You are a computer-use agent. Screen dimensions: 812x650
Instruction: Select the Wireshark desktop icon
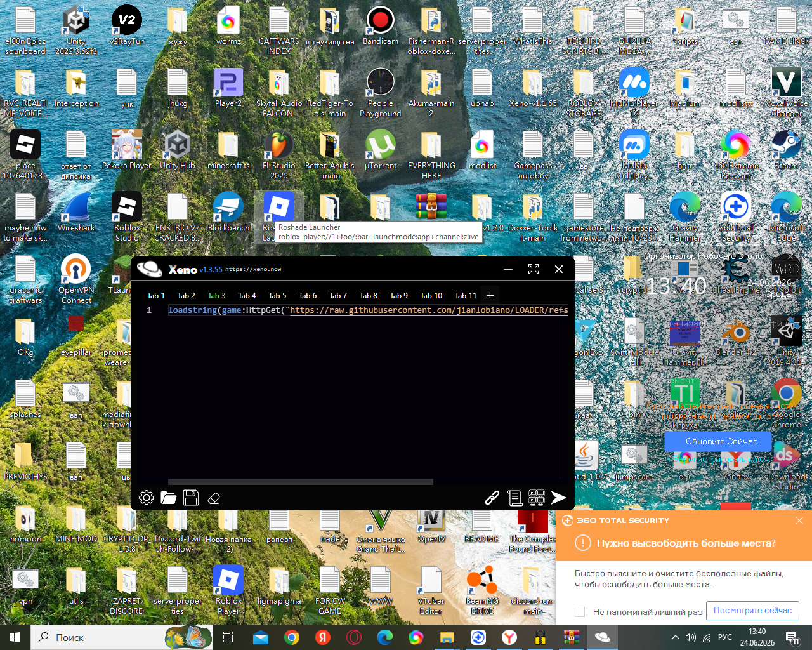(76, 213)
